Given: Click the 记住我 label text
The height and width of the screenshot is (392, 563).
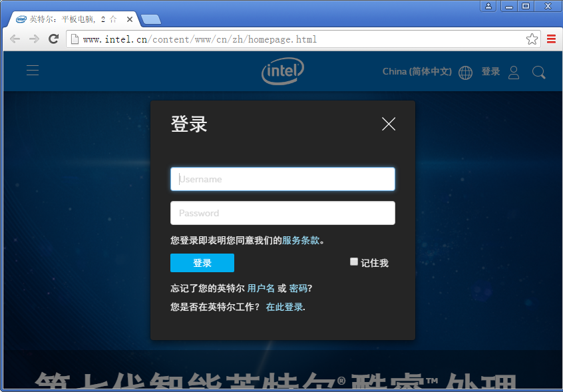Looking at the screenshot, I should click(x=375, y=263).
